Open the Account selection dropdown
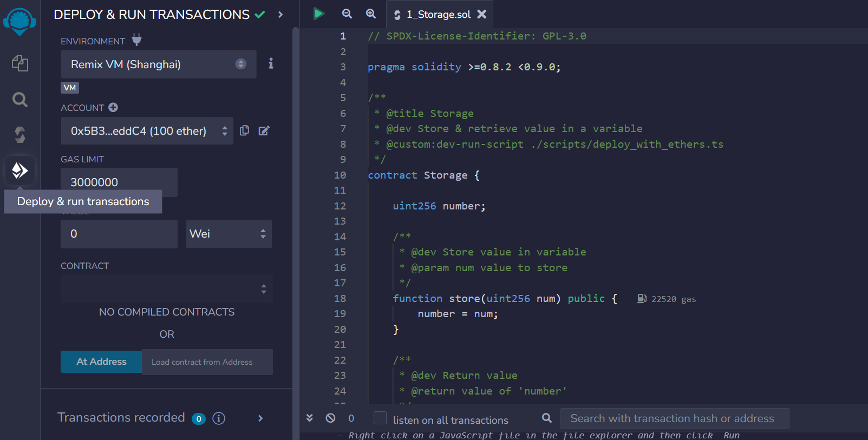 (147, 131)
